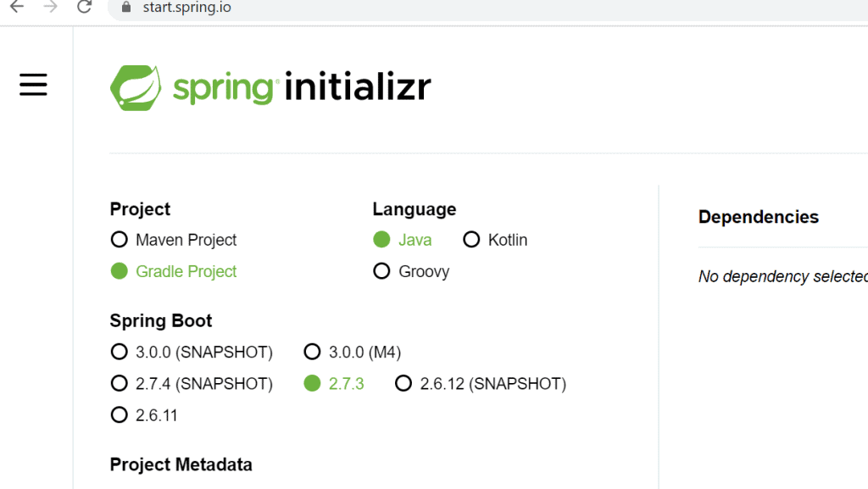Select the Maven Project option
The width and height of the screenshot is (868, 489).
(120, 240)
